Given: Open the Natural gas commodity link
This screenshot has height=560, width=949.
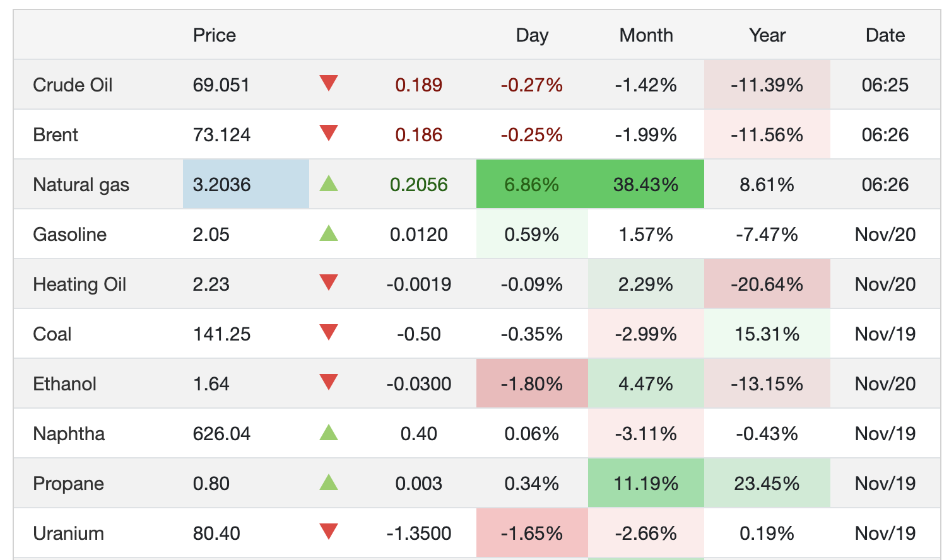Looking at the screenshot, I should point(81,185).
